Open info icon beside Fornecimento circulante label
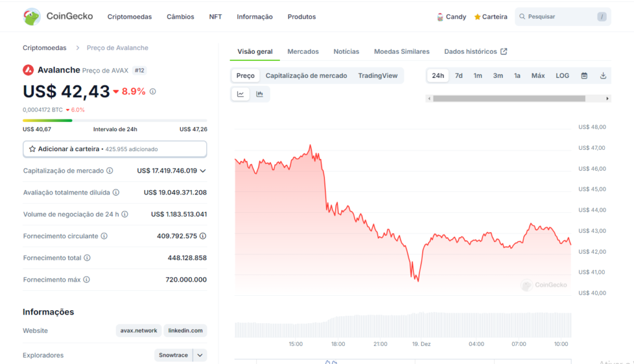Viewport: 634px width, 364px height. [x=104, y=236]
